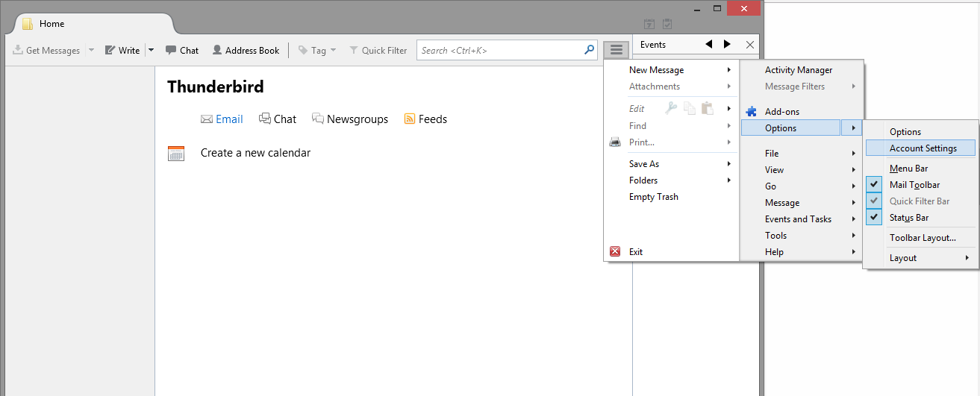Open the Tag dropdown arrow

point(333,50)
